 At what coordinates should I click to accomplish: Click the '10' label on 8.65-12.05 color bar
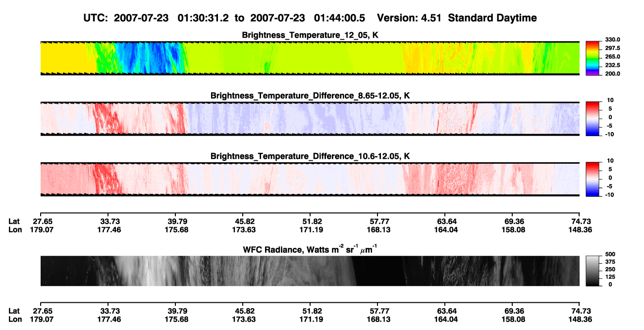pyautogui.click(x=609, y=100)
